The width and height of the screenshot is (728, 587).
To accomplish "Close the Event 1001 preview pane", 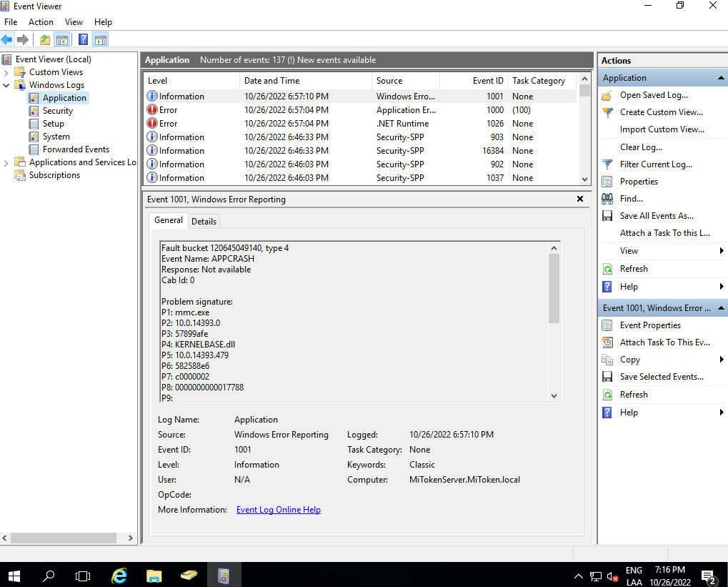I will click(580, 199).
